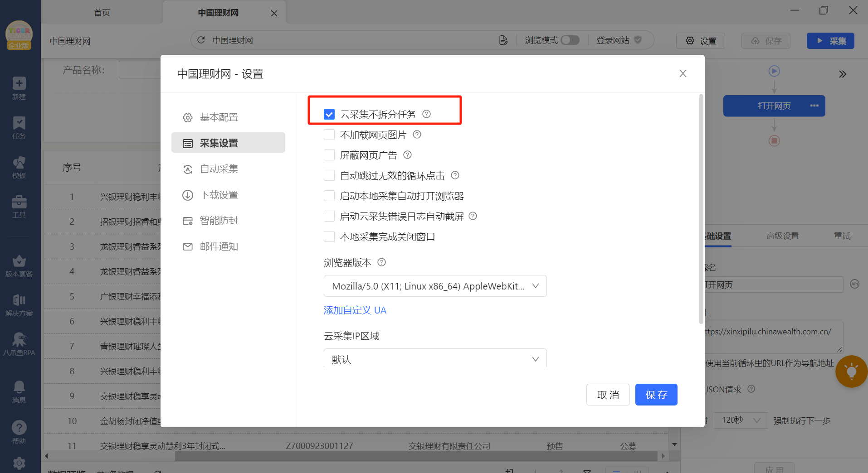The height and width of the screenshot is (473, 868).
Task: Open the 工具 toolbox icon in sidebar
Action: [x=19, y=202]
